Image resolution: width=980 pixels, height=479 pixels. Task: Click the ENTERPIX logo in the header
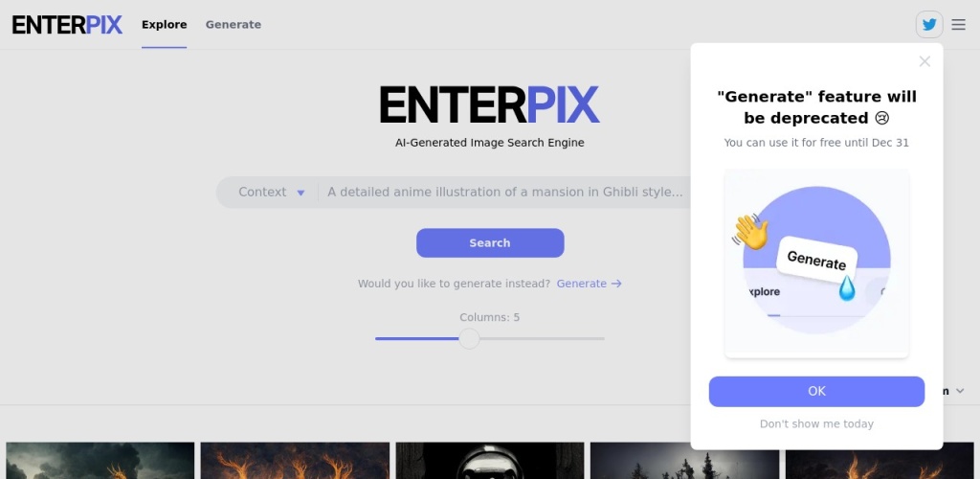pos(67,25)
